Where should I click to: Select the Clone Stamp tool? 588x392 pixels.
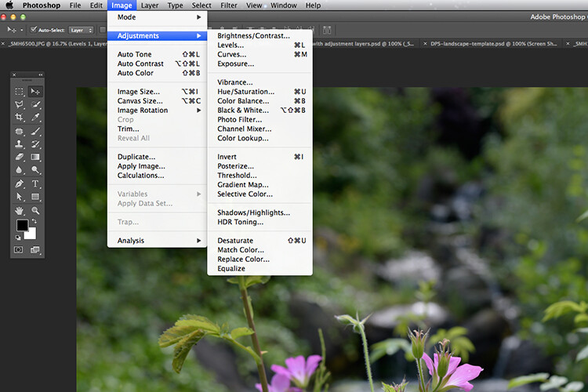click(x=20, y=144)
